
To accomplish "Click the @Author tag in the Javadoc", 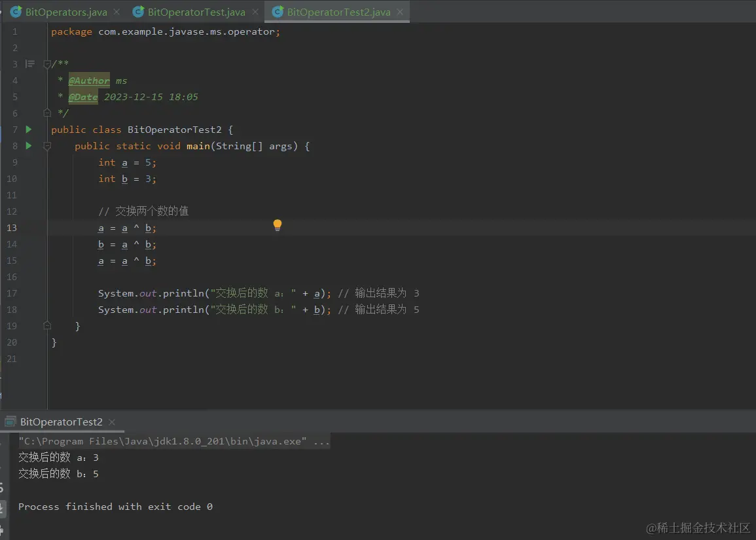I will (89, 81).
